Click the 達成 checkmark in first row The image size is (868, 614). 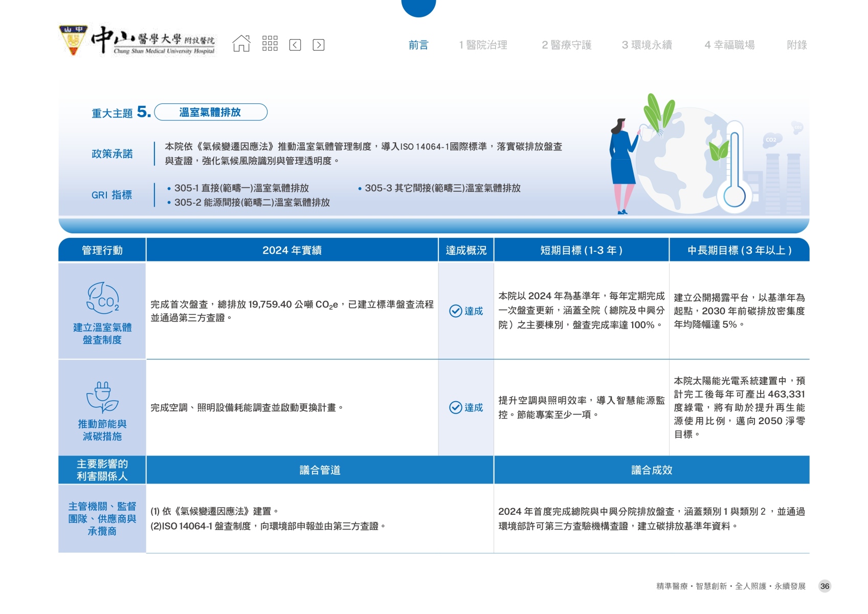[456, 311]
